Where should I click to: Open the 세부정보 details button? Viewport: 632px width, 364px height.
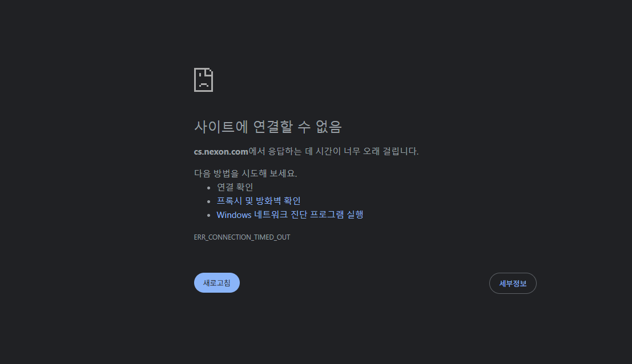[513, 284]
